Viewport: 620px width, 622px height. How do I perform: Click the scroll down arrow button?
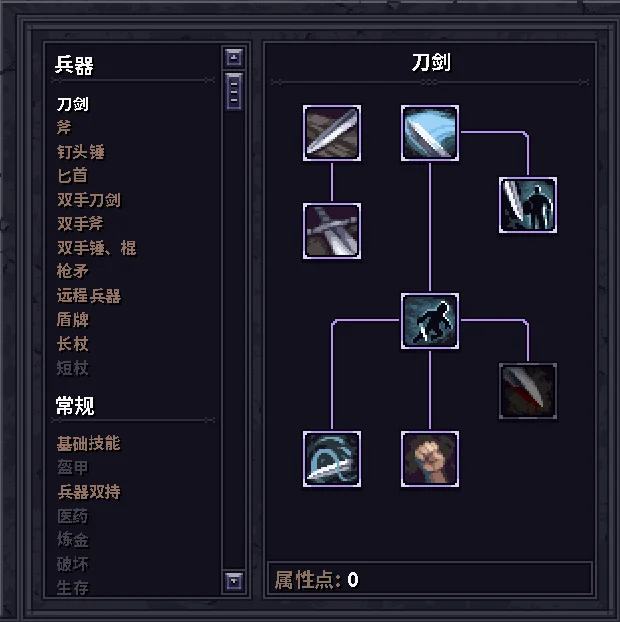pos(234,582)
